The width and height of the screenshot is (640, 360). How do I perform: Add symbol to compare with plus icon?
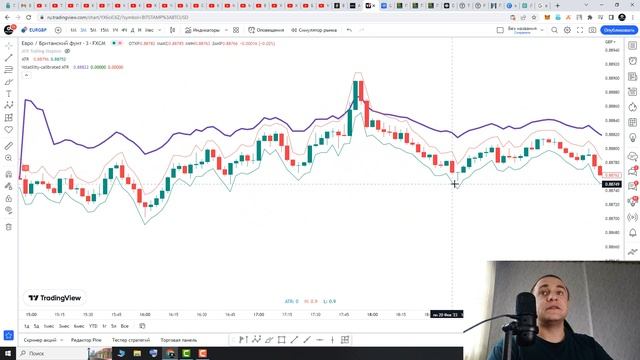point(58,30)
